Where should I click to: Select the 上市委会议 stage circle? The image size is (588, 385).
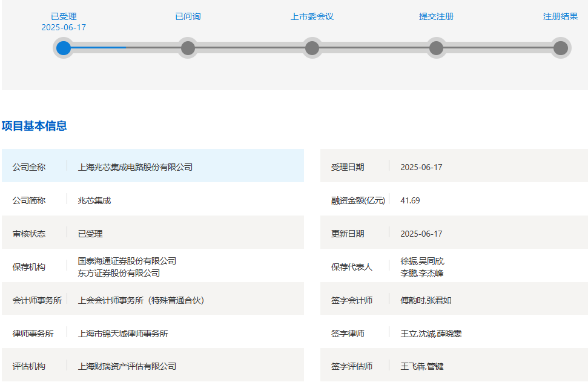click(312, 48)
